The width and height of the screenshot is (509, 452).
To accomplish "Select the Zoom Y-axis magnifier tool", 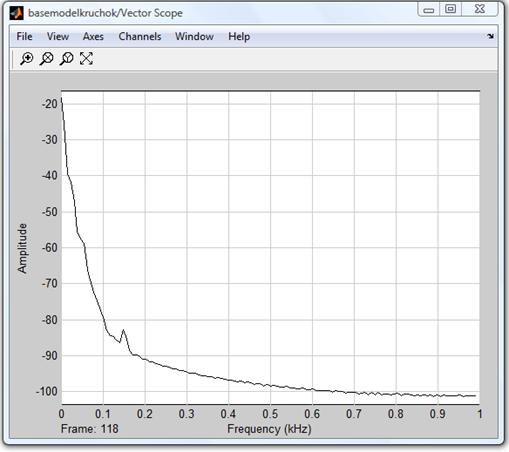I will tap(66, 59).
